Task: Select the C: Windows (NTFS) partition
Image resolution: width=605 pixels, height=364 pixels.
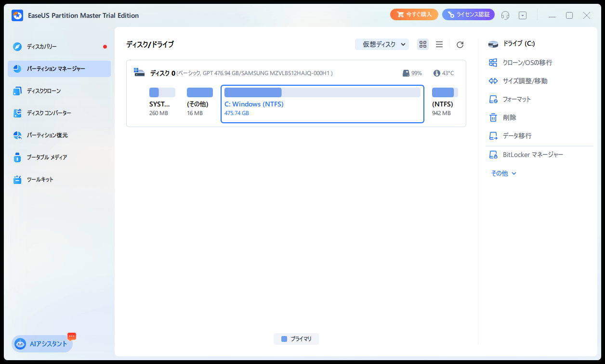Action: point(322,104)
